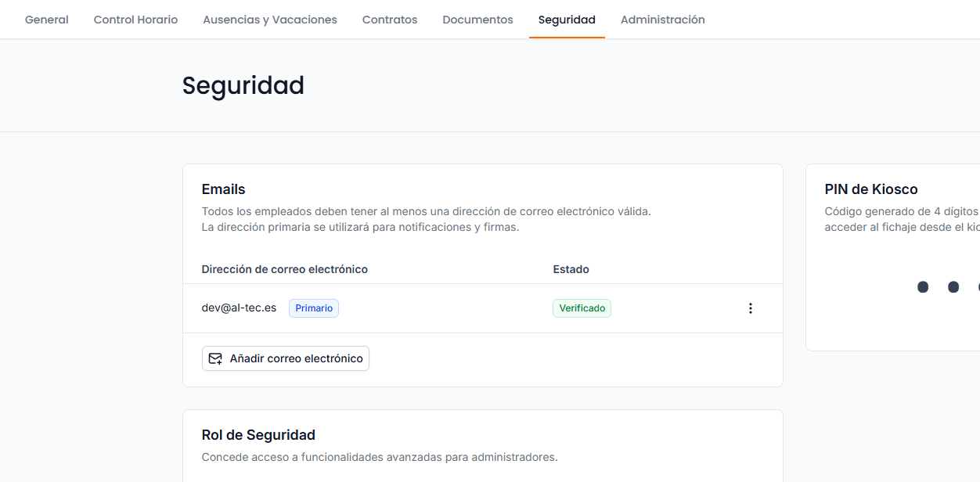Viewport: 980px width, 482px height.
Task: Click the Rol de Seguridad section title
Action: (258, 435)
